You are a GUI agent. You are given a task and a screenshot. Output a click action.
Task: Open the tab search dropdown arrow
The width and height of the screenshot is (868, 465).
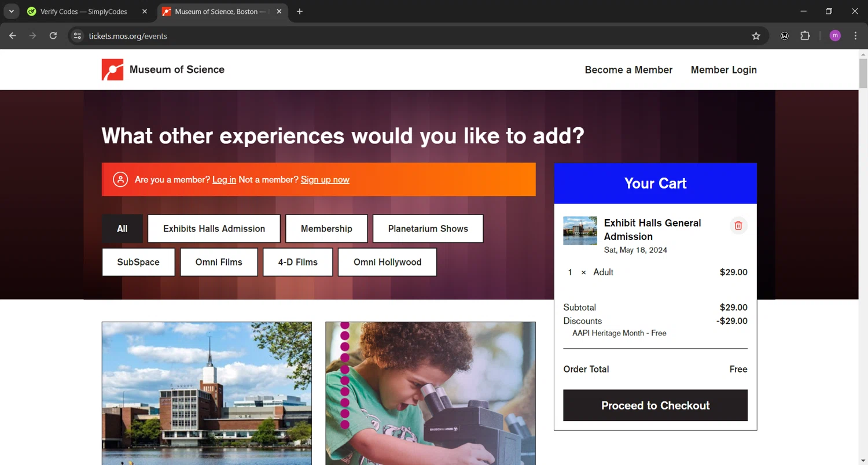click(11, 12)
